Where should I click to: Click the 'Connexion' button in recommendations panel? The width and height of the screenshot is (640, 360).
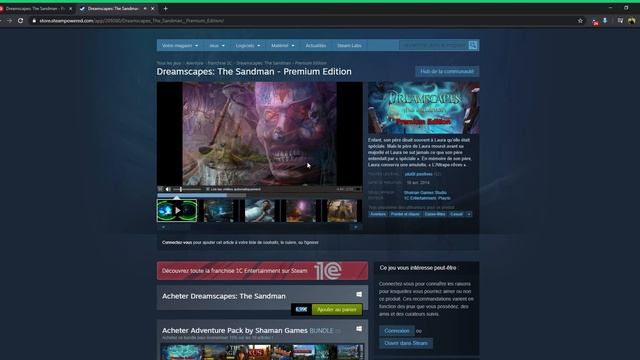pyautogui.click(x=397, y=331)
